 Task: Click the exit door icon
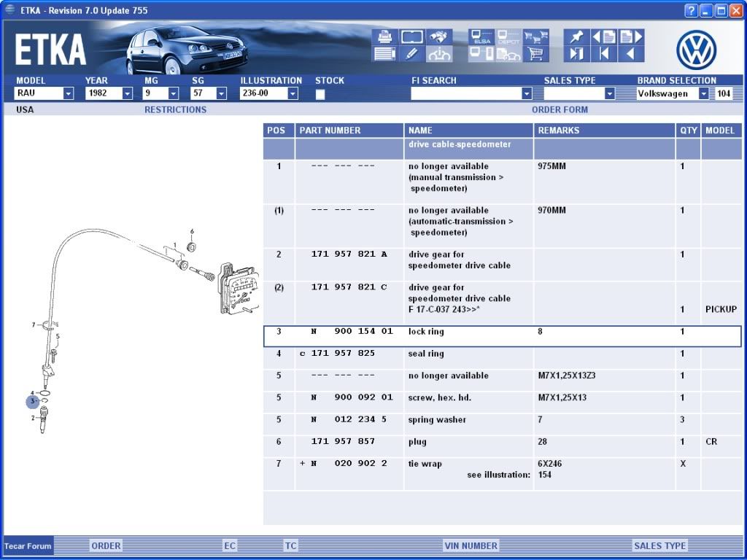tap(576, 54)
